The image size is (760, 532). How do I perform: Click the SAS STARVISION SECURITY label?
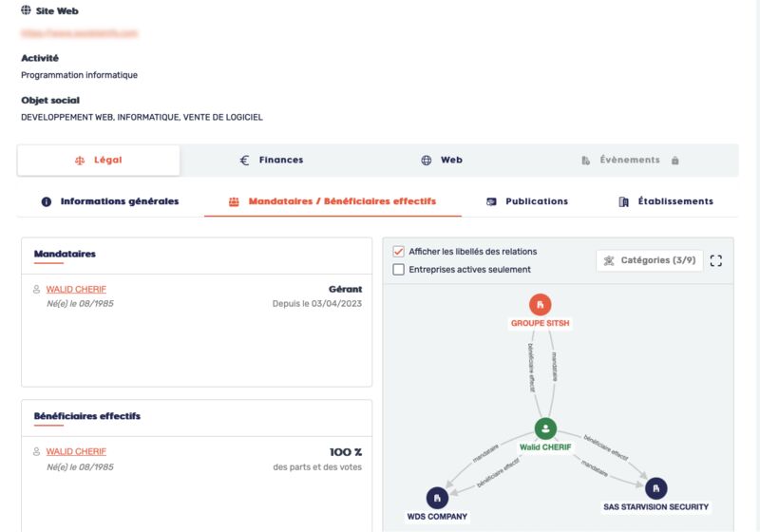coord(655,506)
